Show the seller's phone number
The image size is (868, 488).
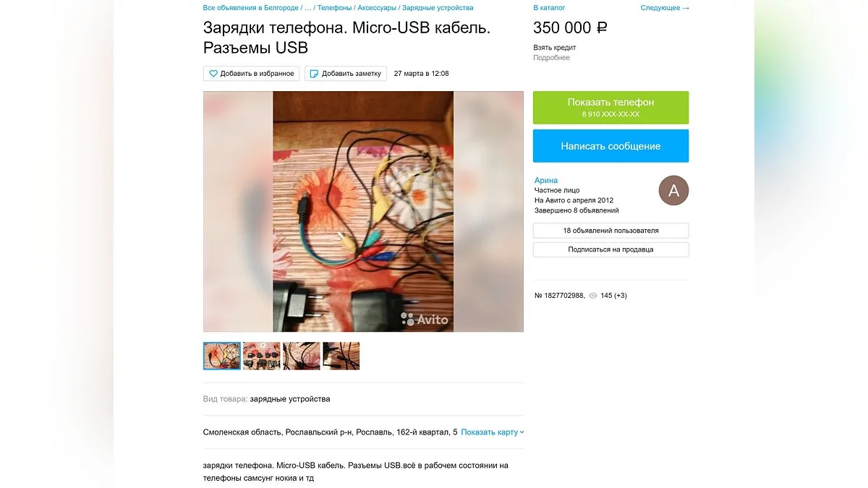pos(611,108)
